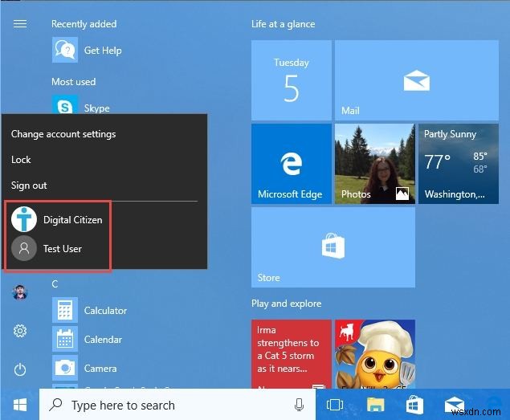This screenshot has width=510, height=420.
Task: Open the Mail live tile
Action: coord(417,80)
